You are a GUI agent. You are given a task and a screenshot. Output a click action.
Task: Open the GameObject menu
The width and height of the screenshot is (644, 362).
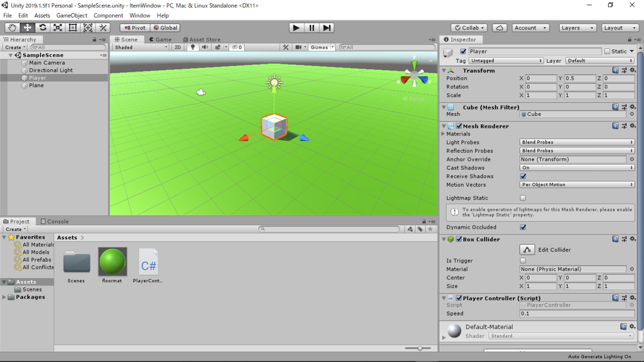(72, 16)
